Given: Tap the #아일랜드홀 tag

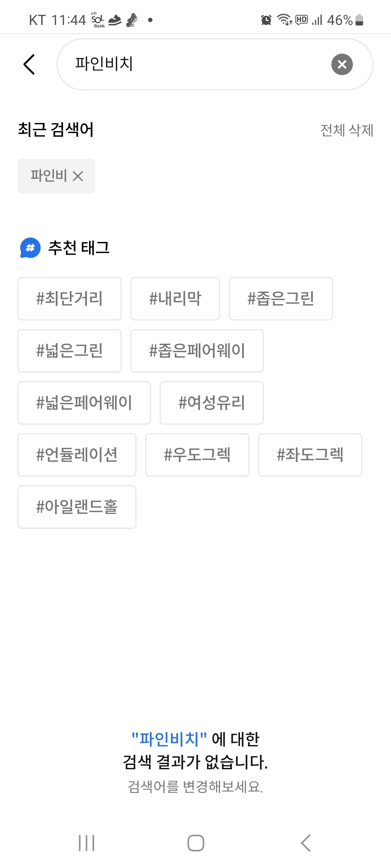Looking at the screenshot, I should click(77, 507).
